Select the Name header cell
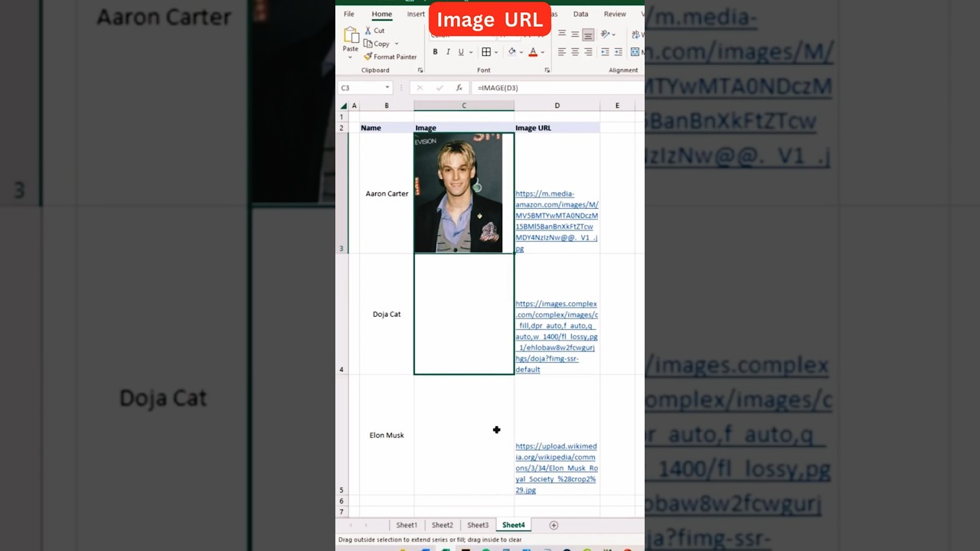 click(387, 128)
